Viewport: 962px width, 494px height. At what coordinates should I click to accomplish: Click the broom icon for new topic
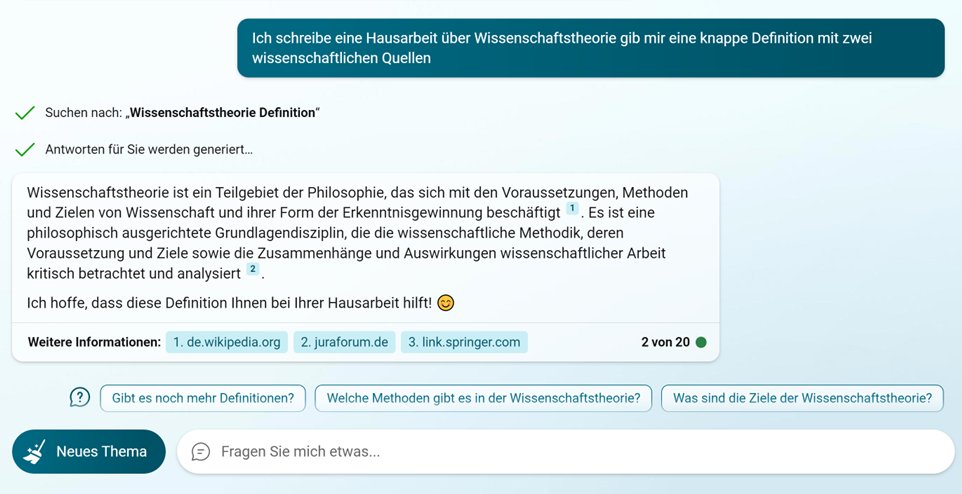[x=35, y=452]
